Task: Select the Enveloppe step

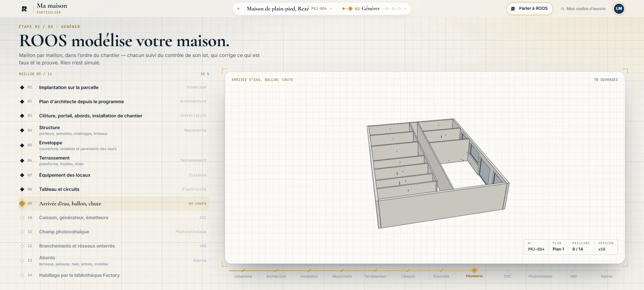Action: click(x=114, y=145)
